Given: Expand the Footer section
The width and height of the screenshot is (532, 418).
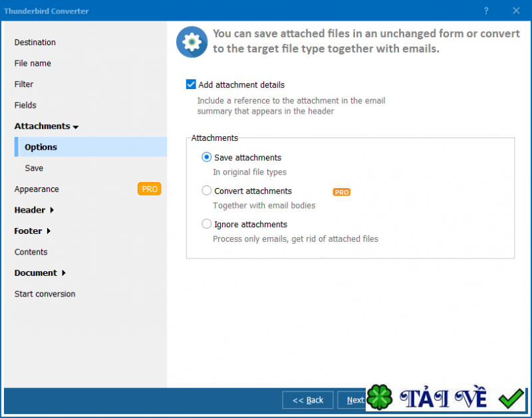Looking at the screenshot, I should (x=29, y=231).
